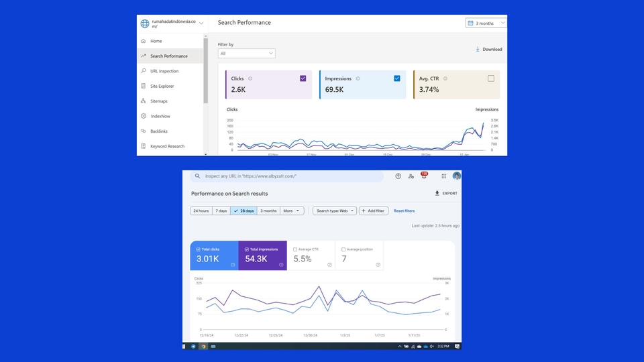Open the 3 months date dropdown
Image resolution: width=644 pixels, height=362 pixels.
(486, 23)
